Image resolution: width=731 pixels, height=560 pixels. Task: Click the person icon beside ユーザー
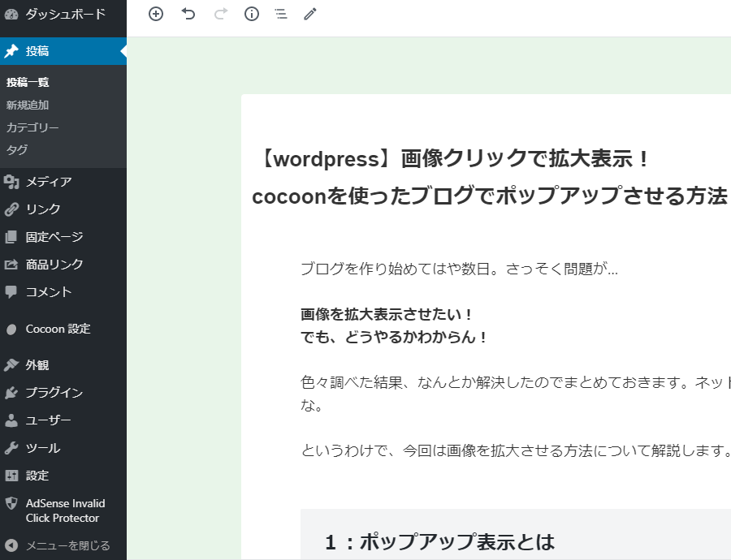(11, 420)
